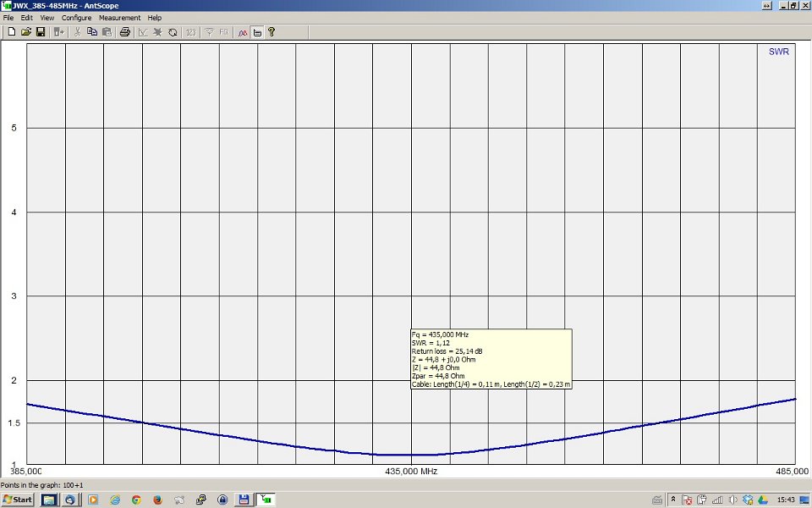This screenshot has height=508, width=812.
Task: Open the Configure menu
Action: point(76,18)
